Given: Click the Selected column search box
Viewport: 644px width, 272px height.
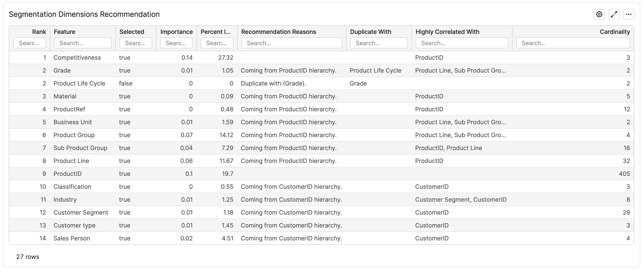Looking at the screenshot, I should point(135,43).
